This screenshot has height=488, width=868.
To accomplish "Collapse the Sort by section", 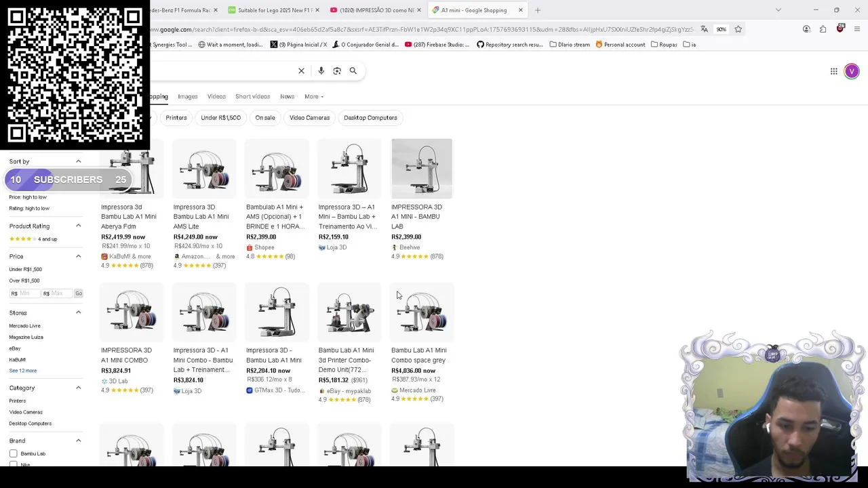I will pos(78,161).
